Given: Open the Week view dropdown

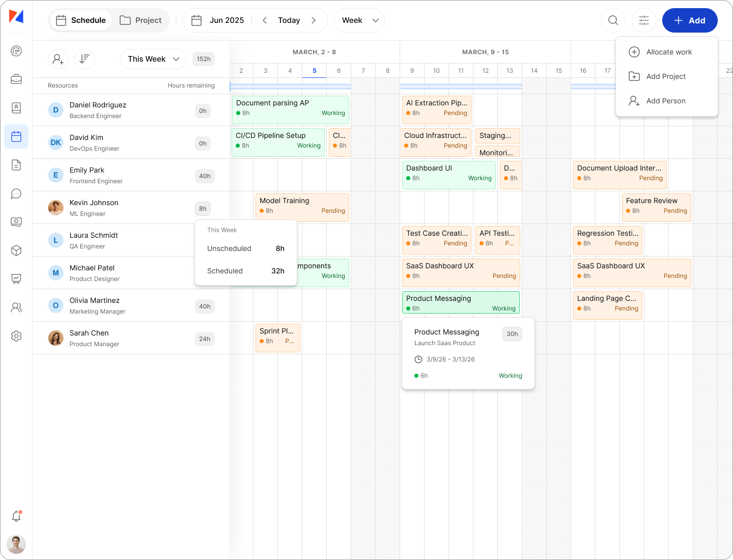Looking at the screenshot, I should pyautogui.click(x=359, y=20).
